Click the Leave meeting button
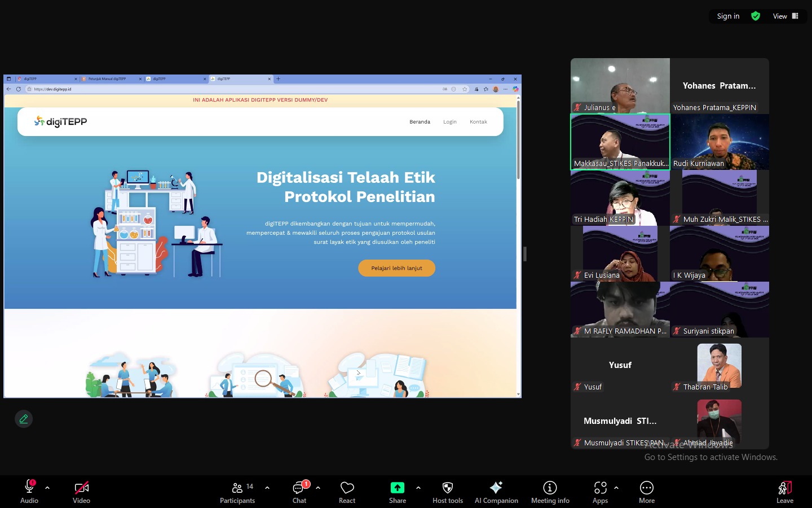 pyautogui.click(x=785, y=492)
